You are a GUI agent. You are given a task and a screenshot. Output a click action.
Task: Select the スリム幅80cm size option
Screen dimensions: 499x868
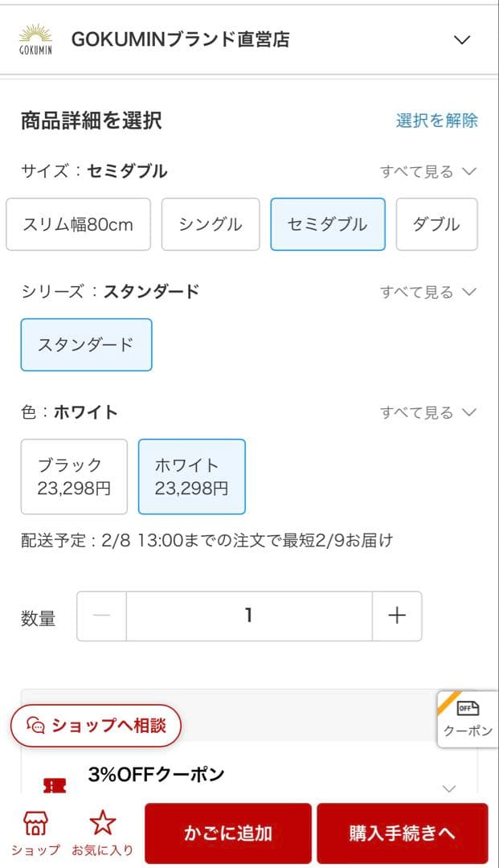(78, 224)
